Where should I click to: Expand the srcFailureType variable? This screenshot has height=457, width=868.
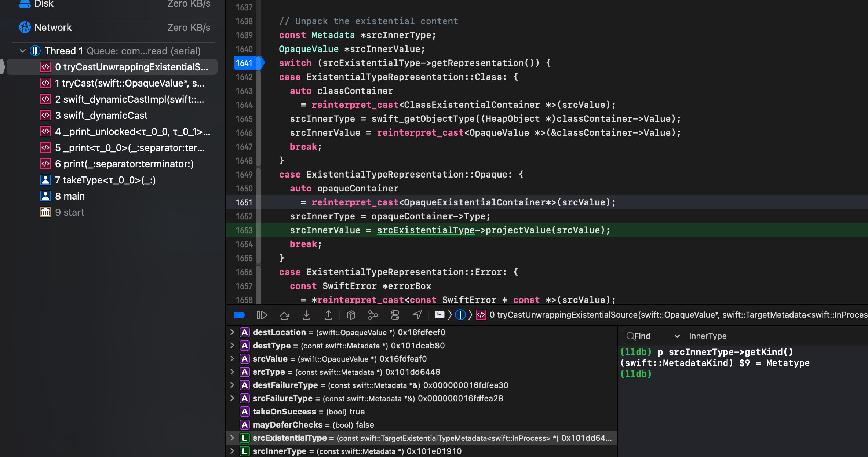coord(232,398)
